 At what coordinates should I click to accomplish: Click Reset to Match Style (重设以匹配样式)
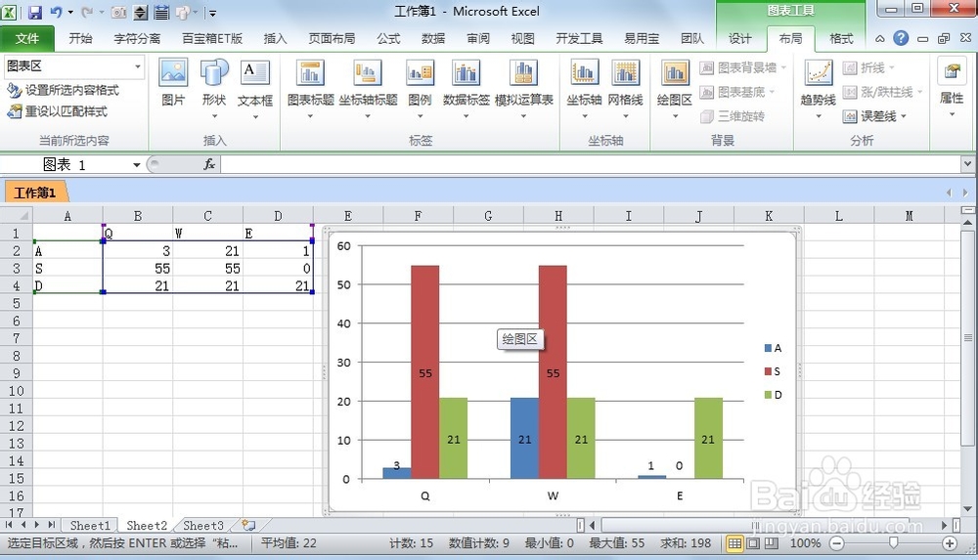click(x=58, y=111)
